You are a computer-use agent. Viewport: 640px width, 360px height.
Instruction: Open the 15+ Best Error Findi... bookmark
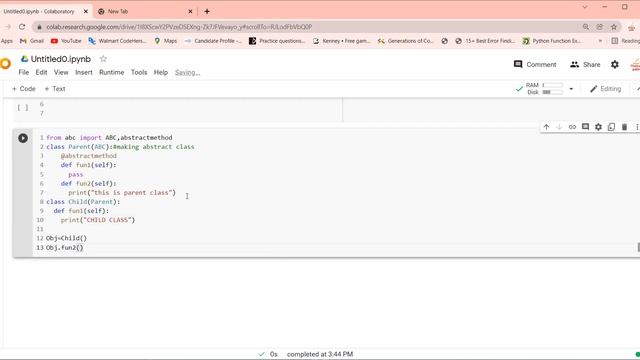pyautogui.click(x=486, y=41)
